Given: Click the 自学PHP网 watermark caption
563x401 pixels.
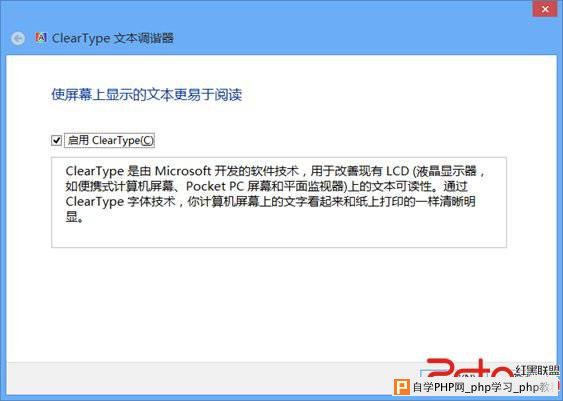Looking at the screenshot, I should pos(435,387).
